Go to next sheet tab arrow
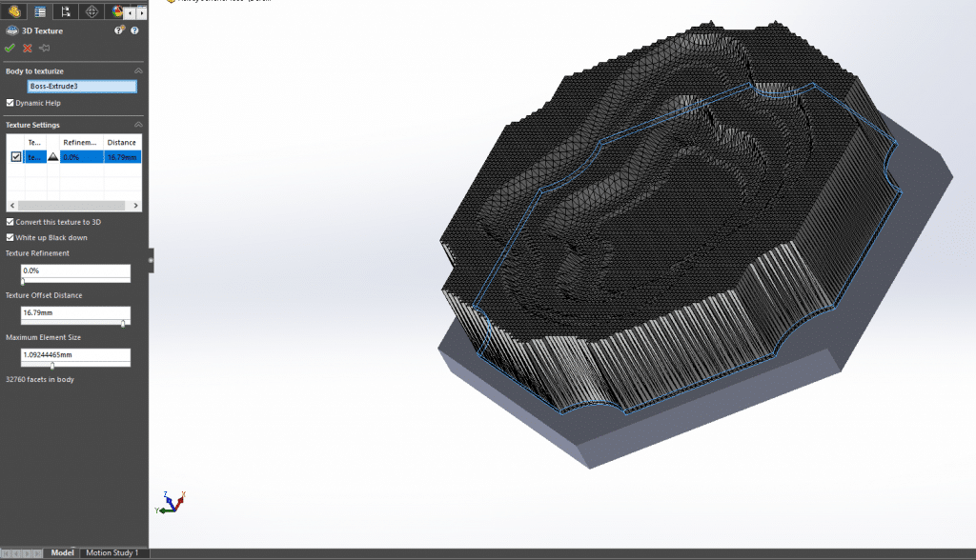The width and height of the screenshot is (976, 560). [27, 553]
